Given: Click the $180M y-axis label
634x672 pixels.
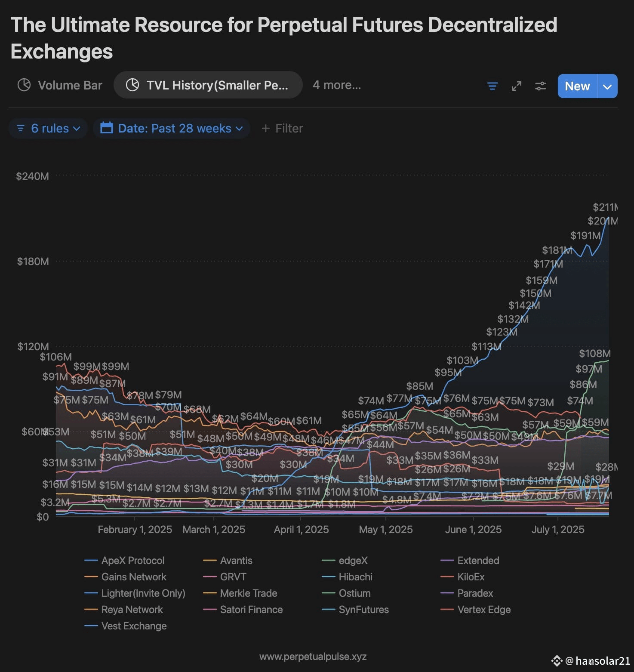Looking at the screenshot, I should click(x=33, y=262).
